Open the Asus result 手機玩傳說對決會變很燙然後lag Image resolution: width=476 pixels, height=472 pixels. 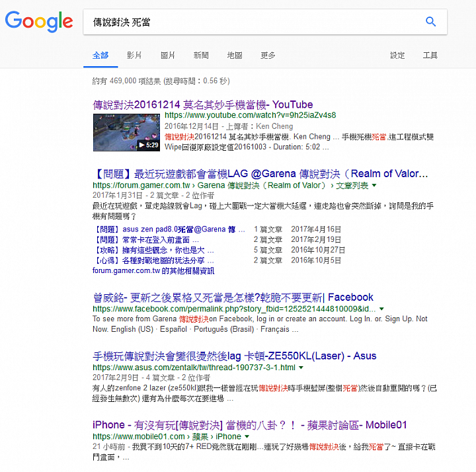(x=234, y=356)
